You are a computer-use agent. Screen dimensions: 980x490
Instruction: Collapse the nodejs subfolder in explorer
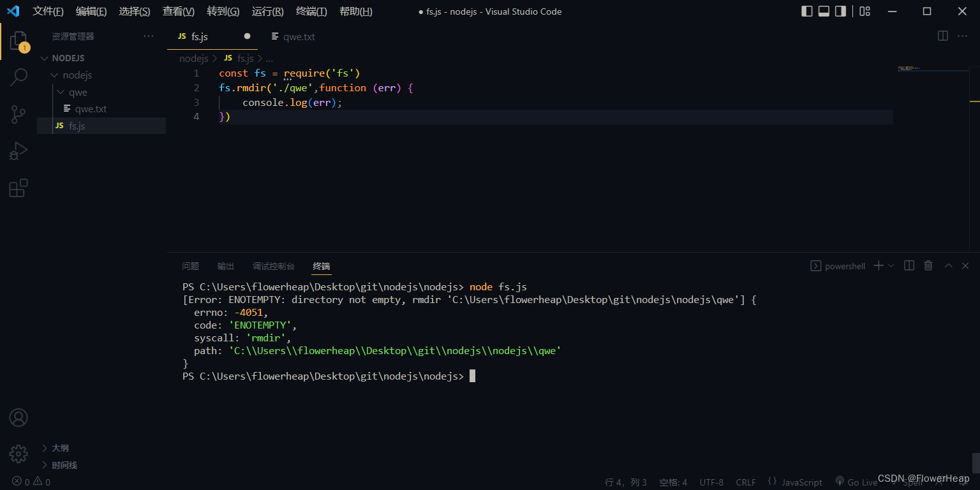102,75
